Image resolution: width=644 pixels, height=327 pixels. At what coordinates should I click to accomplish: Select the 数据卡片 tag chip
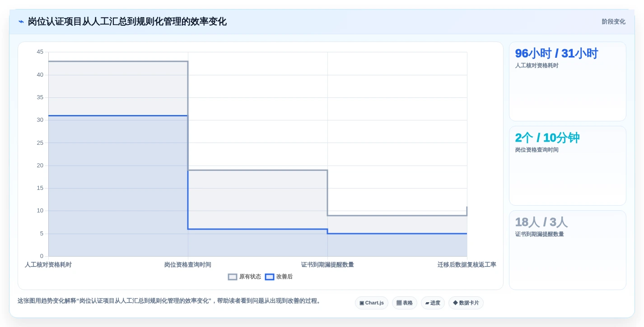pos(466,303)
